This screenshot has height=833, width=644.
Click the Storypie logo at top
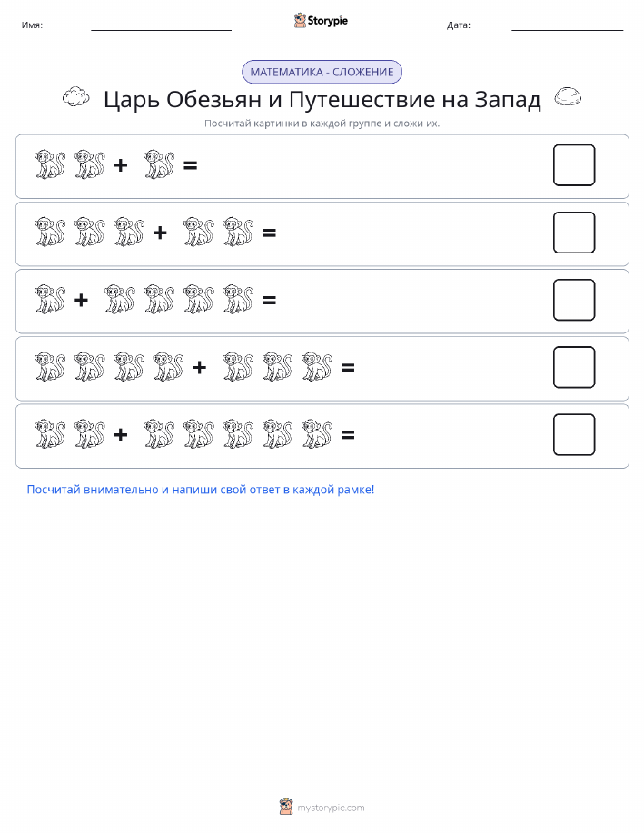(321, 21)
